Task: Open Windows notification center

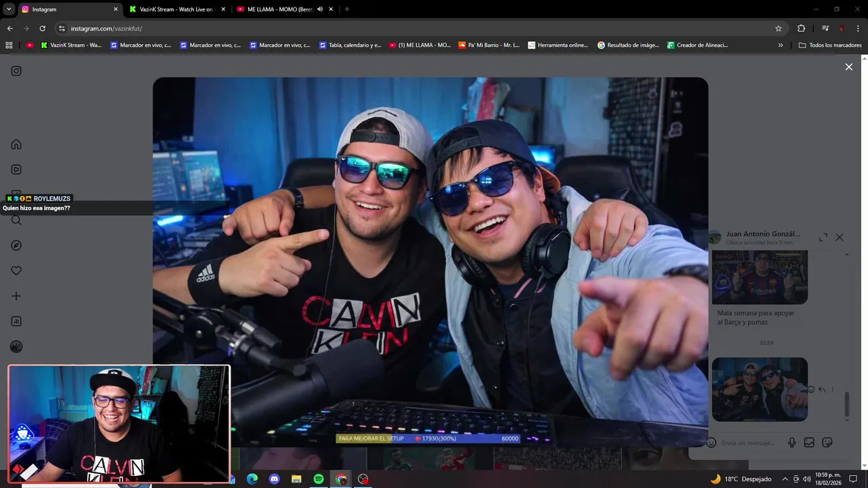Action: [x=854, y=479]
